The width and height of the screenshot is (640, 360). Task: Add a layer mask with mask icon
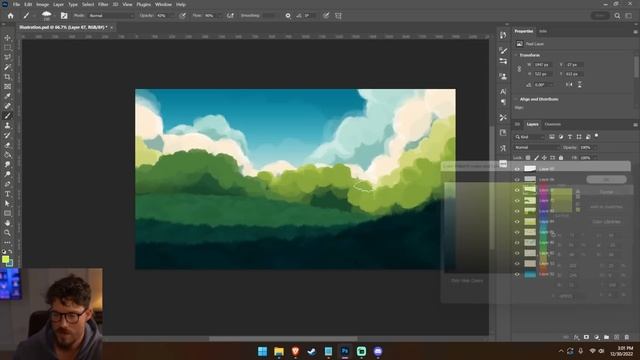[586, 337]
